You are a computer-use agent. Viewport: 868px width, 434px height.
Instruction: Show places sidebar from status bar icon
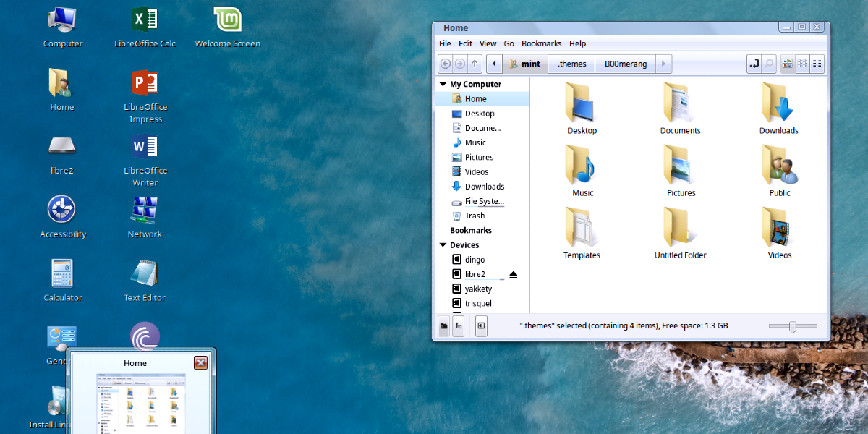coord(443,326)
